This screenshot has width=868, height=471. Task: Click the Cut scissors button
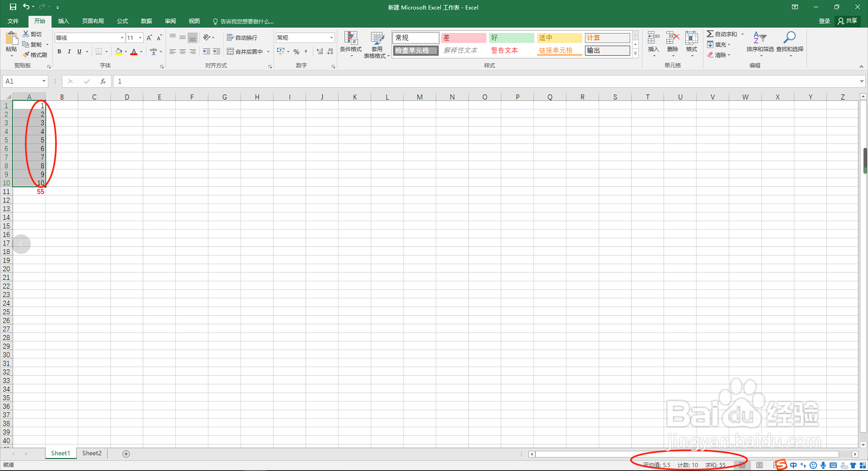[32, 34]
